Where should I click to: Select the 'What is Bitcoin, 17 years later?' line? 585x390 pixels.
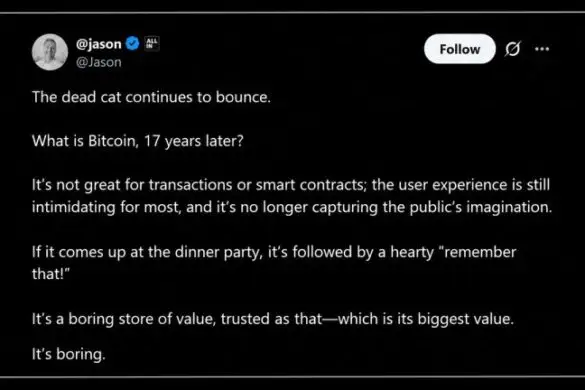click(138, 141)
